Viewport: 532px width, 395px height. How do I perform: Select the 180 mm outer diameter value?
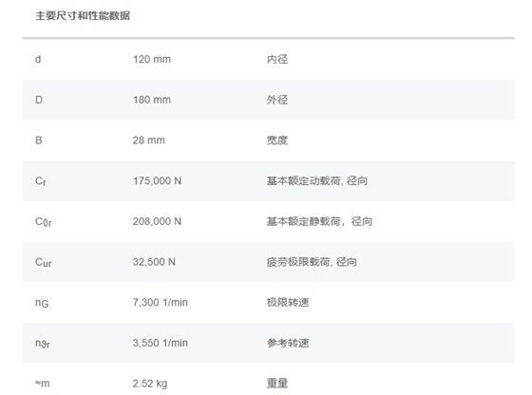pos(152,100)
